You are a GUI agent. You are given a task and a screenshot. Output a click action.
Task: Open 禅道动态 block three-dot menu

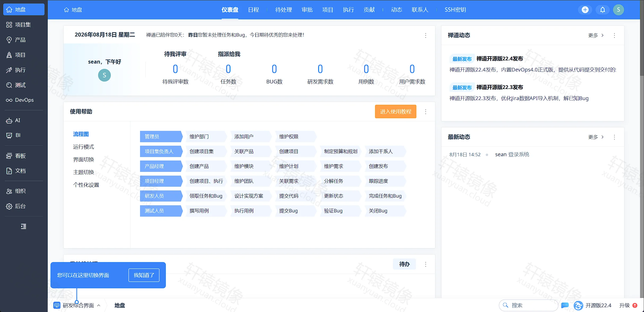(614, 35)
